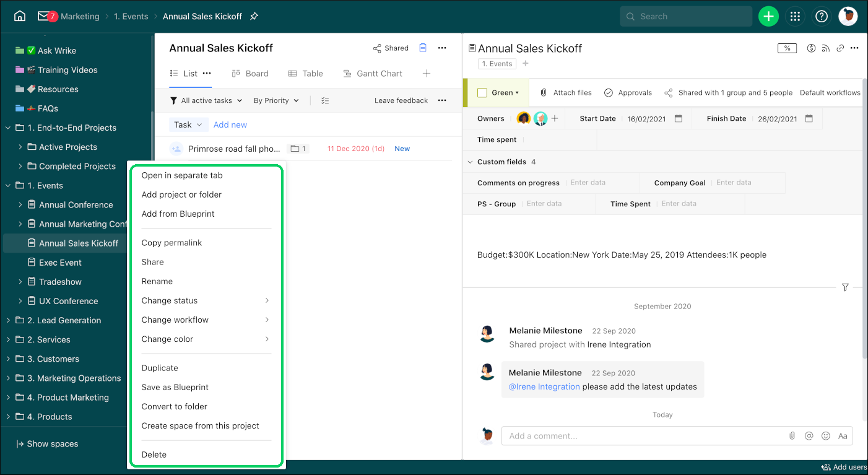The width and height of the screenshot is (868, 475).
Task: Open the Approvals button
Action: (x=628, y=93)
